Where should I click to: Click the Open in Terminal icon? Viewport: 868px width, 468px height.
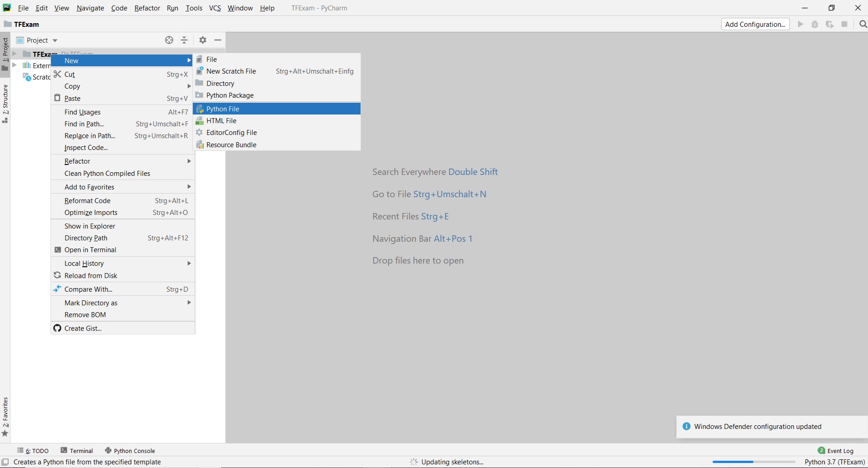pyautogui.click(x=58, y=249)
